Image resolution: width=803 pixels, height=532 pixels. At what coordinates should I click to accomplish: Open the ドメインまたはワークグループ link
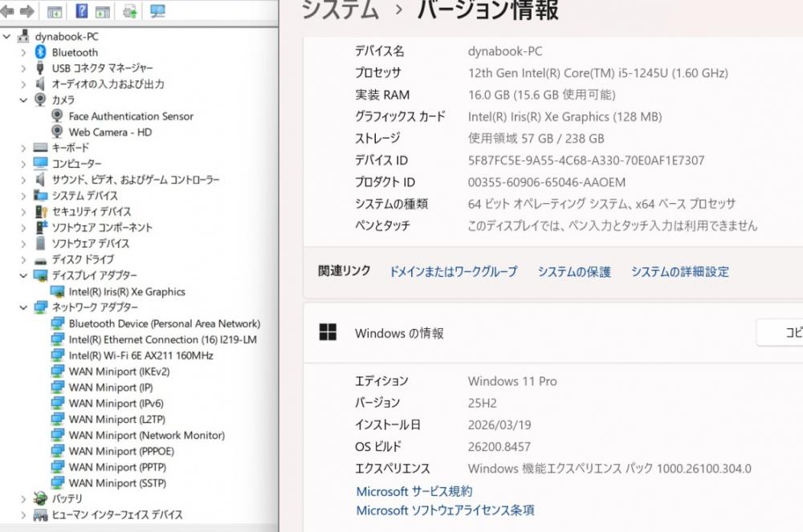[x=454, y=272]
